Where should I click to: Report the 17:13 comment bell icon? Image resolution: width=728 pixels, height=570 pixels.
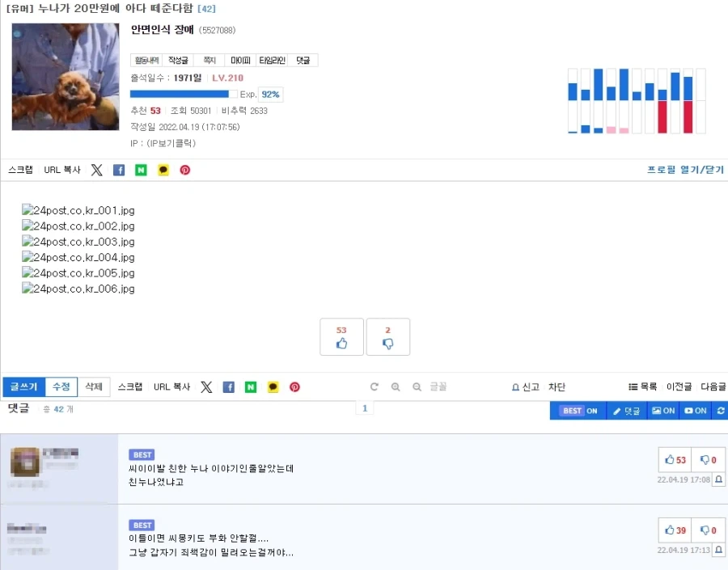(x=719, y=550)
